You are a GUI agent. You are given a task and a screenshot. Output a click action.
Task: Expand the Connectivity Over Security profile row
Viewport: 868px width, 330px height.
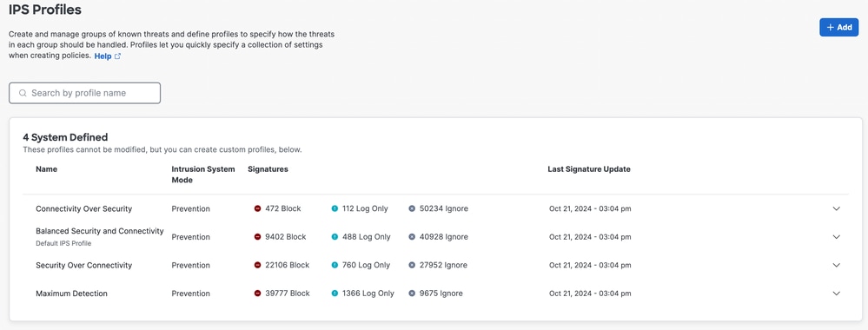[x=837, y=208]
